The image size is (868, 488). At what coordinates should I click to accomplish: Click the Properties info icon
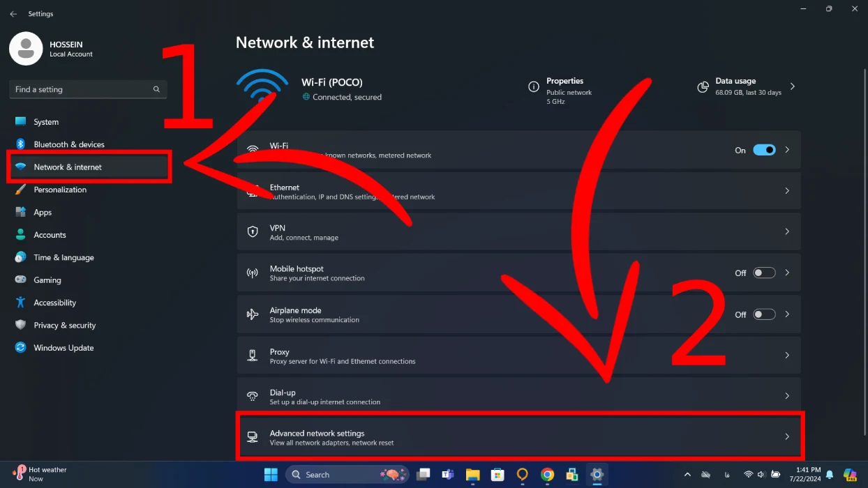tap(534, 87)
